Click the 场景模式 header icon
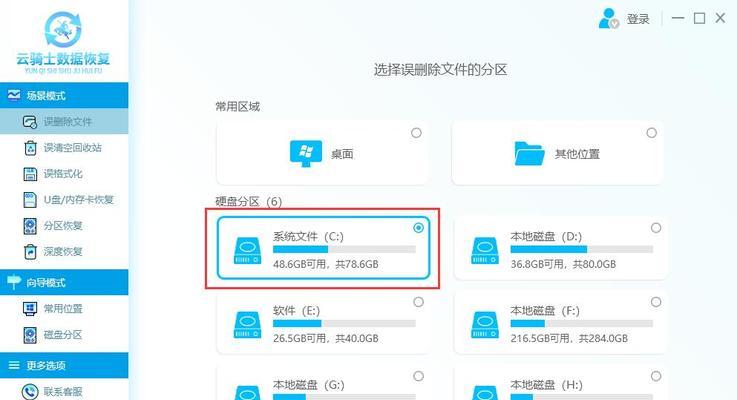737x400 pixels. 14,95
